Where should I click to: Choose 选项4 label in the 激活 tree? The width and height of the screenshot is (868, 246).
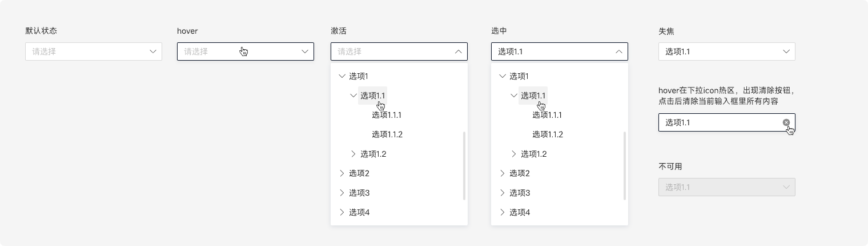click(360, 212)
